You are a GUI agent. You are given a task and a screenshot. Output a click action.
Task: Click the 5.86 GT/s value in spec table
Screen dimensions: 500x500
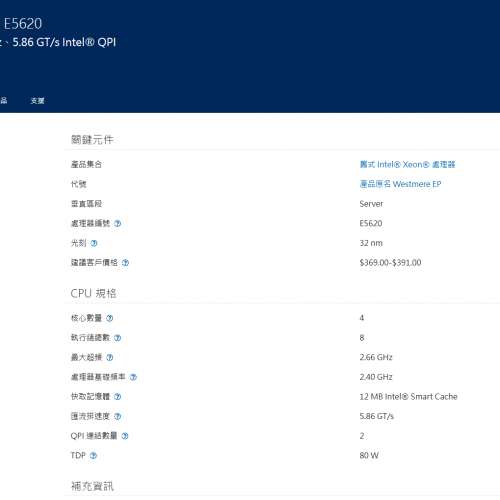tap(377, 416)
